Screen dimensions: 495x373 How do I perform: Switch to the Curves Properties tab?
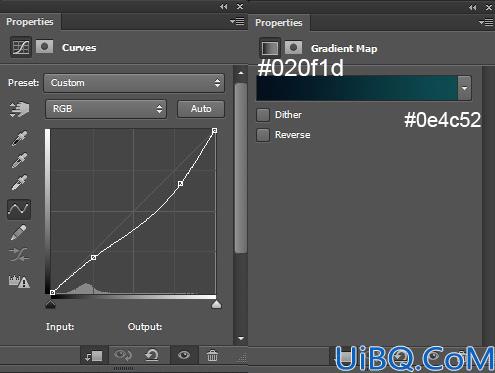pos(30,22)
